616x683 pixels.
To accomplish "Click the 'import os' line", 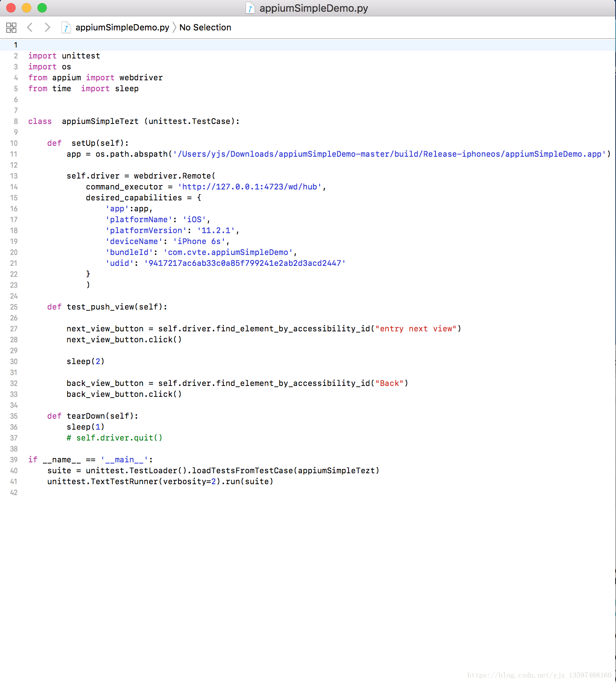I will (x=50, y=67).
